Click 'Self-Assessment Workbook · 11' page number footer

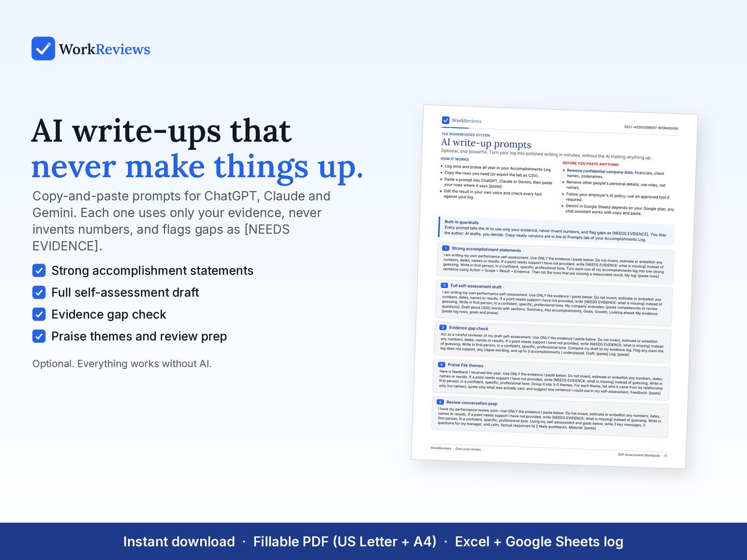click(642, 455)
